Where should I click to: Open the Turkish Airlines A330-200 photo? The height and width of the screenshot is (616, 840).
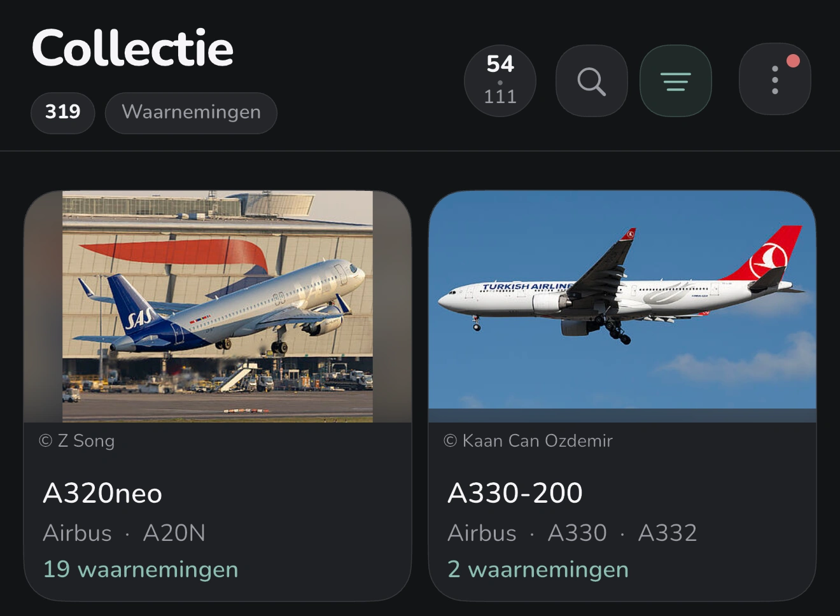622,306
